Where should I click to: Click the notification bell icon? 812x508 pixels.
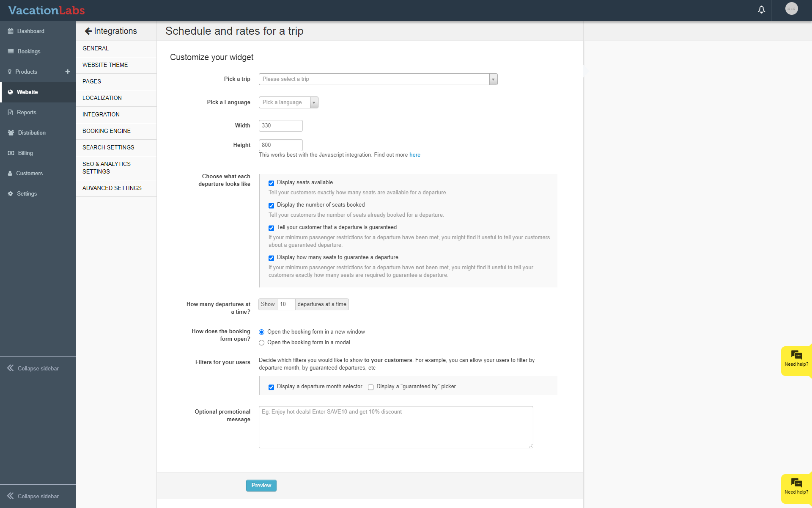pos(761,10)
